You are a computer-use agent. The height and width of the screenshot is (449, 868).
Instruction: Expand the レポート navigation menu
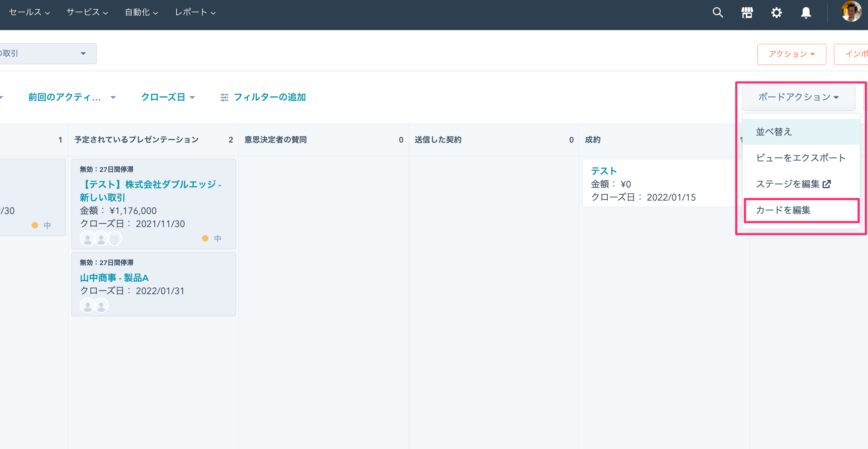(x=195, y=12)
